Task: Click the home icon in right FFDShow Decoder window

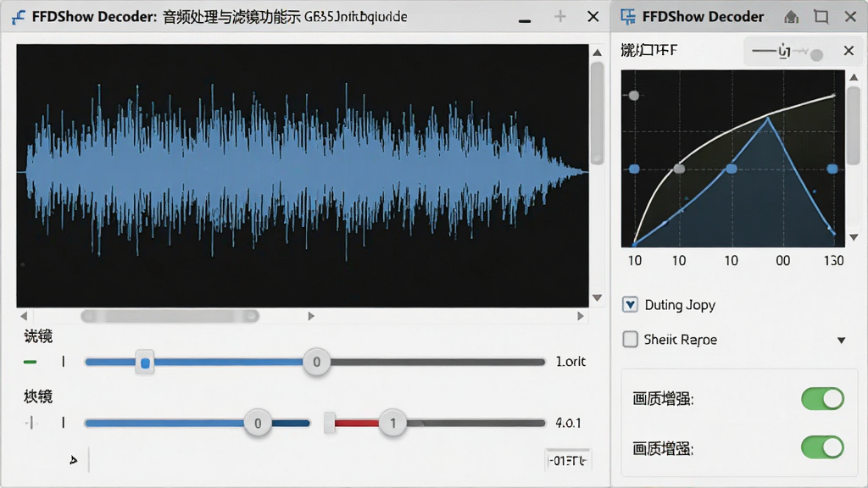Action: 792,17
